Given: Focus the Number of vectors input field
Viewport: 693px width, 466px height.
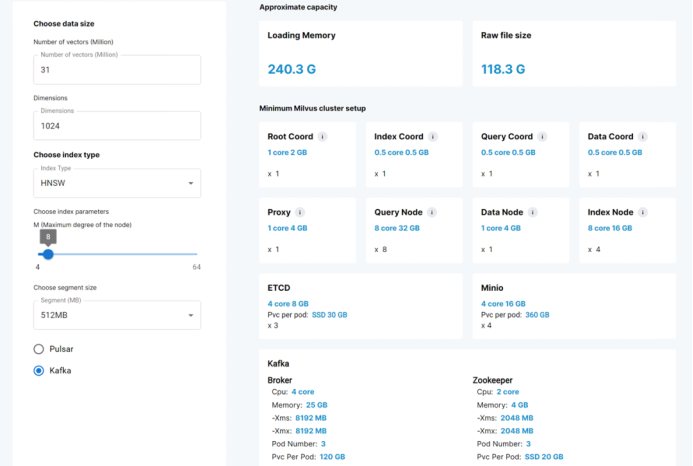Looking at the screenshot, I should click(117, 70).
